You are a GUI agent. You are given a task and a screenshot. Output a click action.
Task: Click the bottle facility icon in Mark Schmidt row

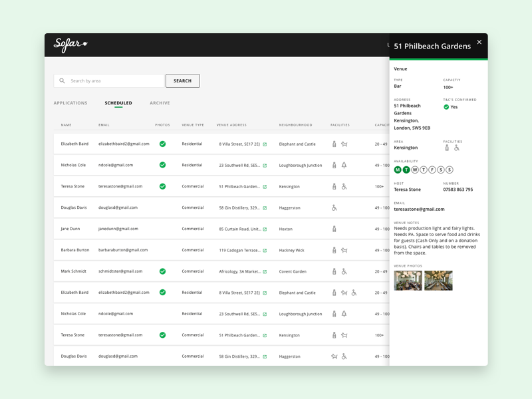pyautogui.click(x=334, y=271)
